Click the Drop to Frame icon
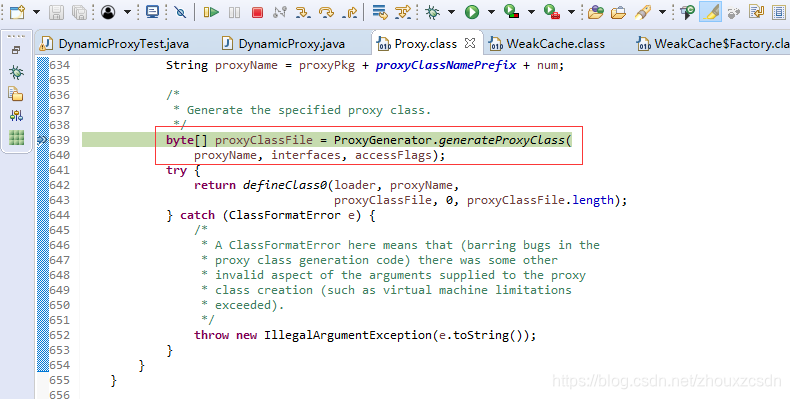Viewport: 790px width, 399px height. 379,12
